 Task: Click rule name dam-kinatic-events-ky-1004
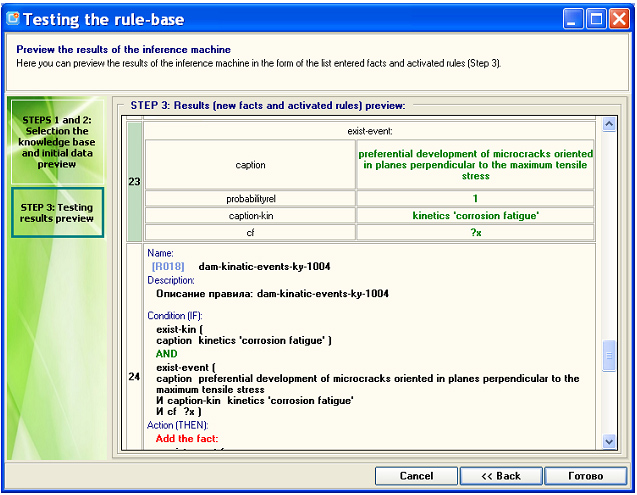(264, 267)
